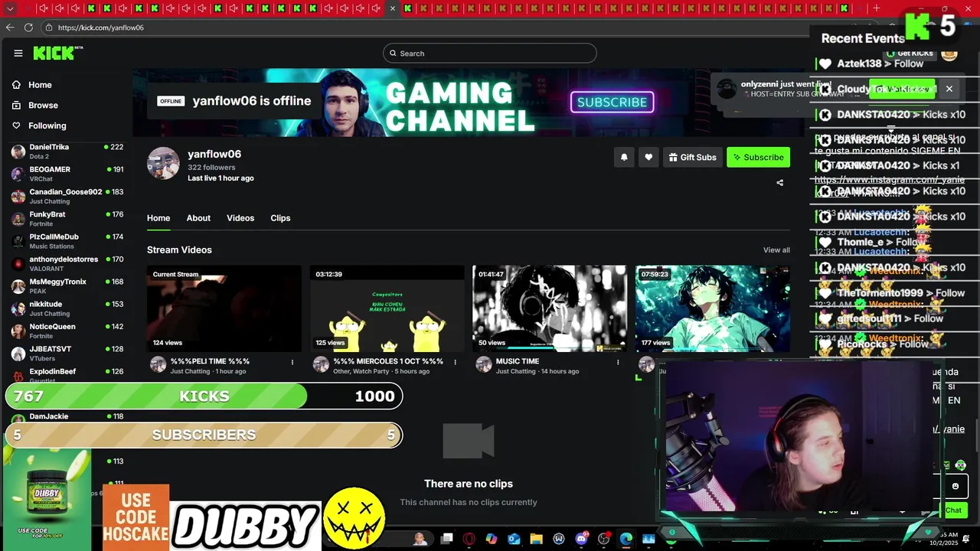Click the Gift Subs button
Image resolution: width=980 pixels, height=551 pixels.
(692, 157)
